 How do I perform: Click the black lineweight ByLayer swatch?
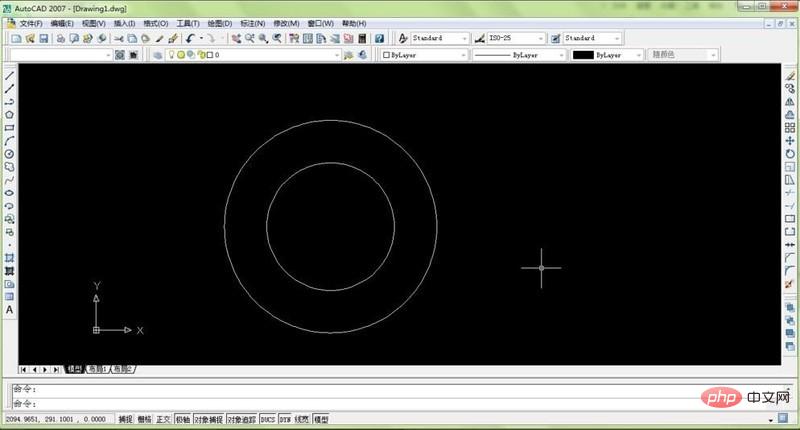583,55
